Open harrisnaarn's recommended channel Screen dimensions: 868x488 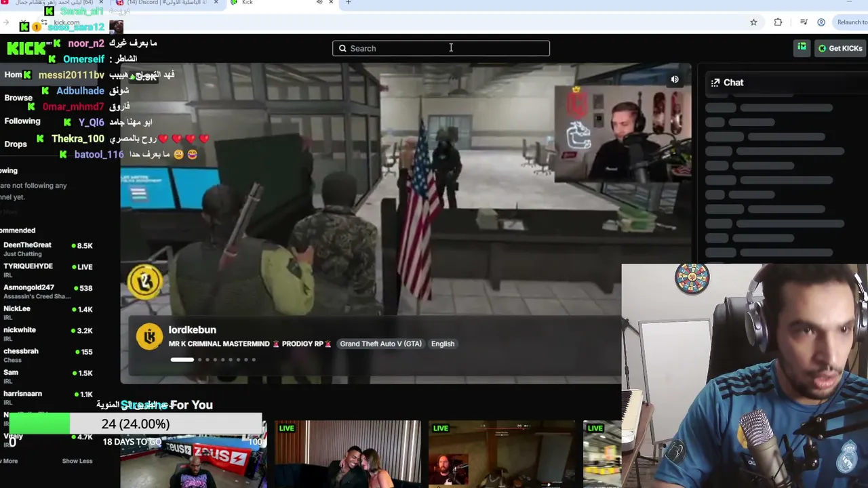[47, 397]
